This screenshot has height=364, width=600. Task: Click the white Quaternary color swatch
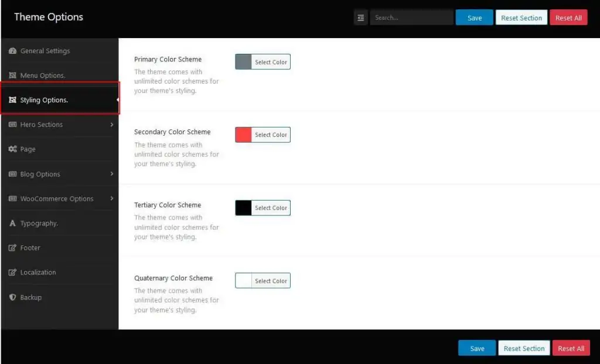tap(243, 281)
